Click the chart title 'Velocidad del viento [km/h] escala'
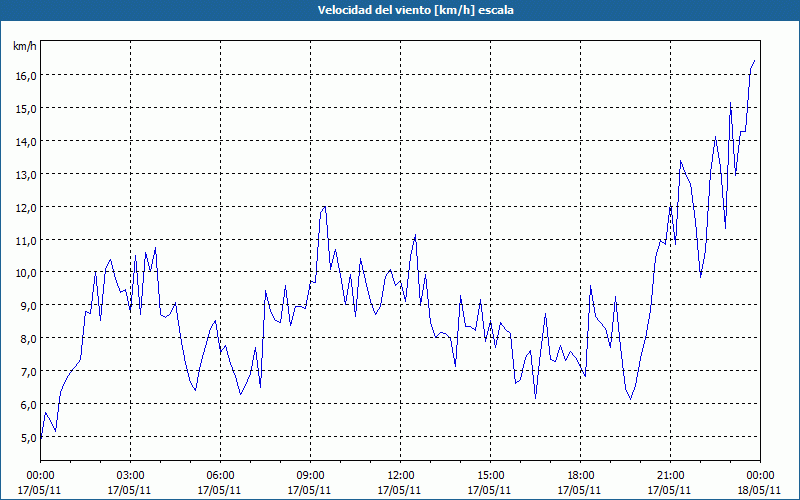Screen dimensions: 800x500 (x=415, y=10)
